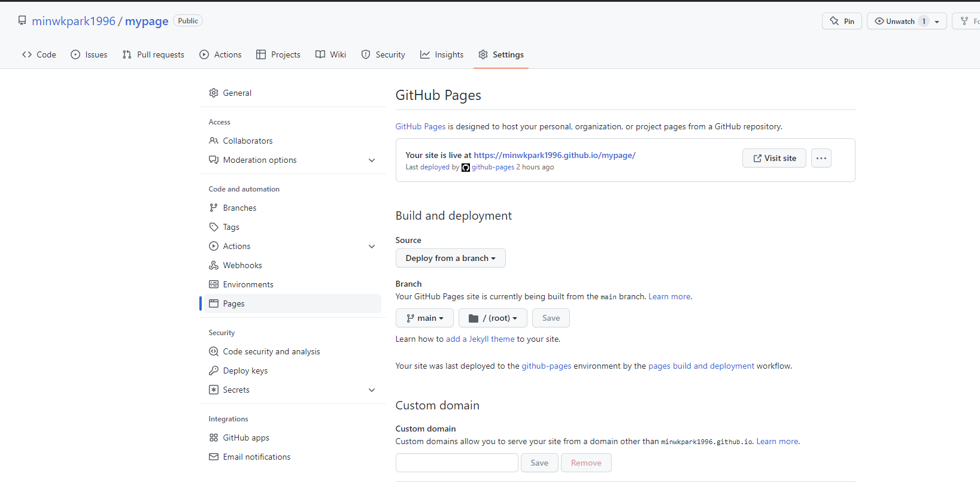Click the github-pages bot avatar icon
Viewport: 980px width, 492px height.
tap(466, 168)
